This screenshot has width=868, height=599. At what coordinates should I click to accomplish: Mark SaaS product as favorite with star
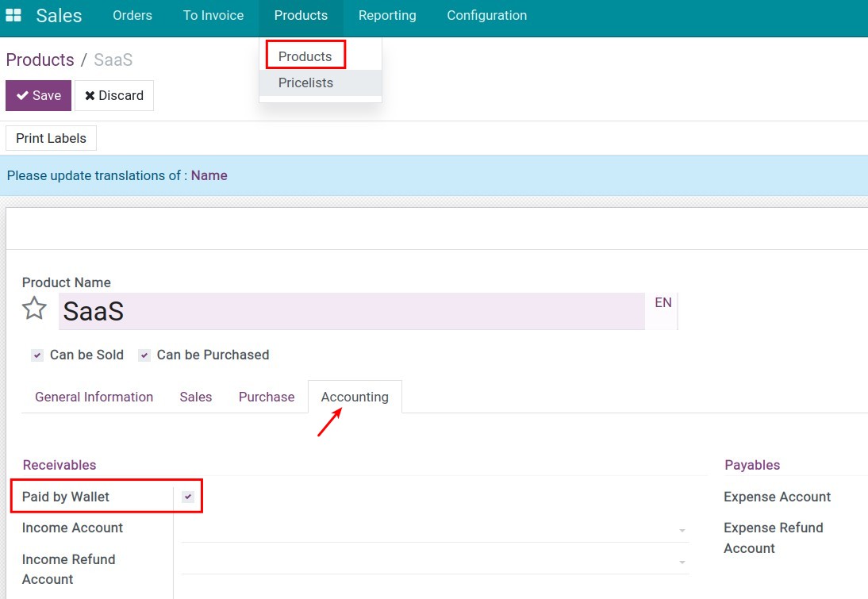pos(34,309)
